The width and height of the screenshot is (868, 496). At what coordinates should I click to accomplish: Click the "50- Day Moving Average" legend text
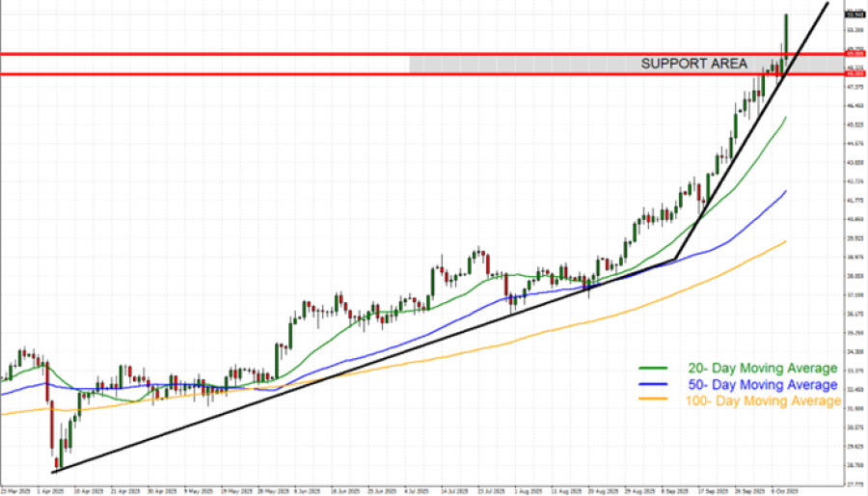pos(761,384)
